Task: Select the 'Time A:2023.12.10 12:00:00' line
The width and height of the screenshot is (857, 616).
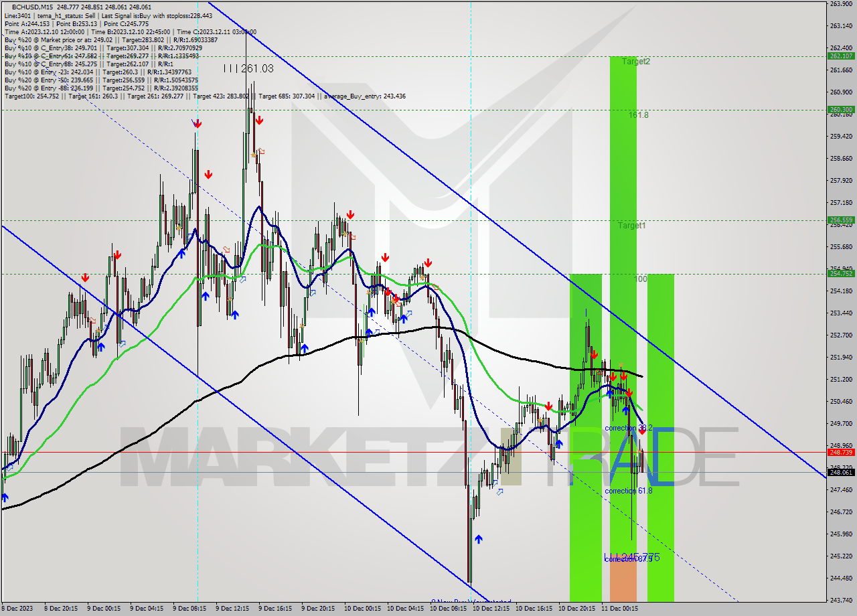Action: 131,31
